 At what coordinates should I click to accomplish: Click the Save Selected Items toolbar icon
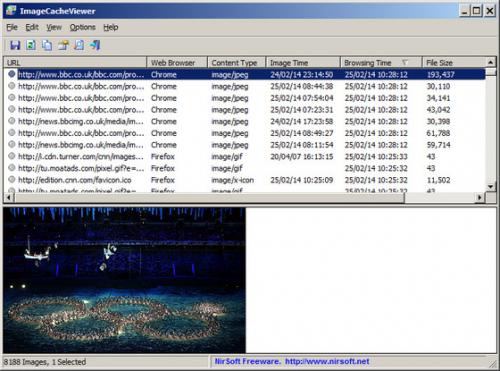click(15, 45)
